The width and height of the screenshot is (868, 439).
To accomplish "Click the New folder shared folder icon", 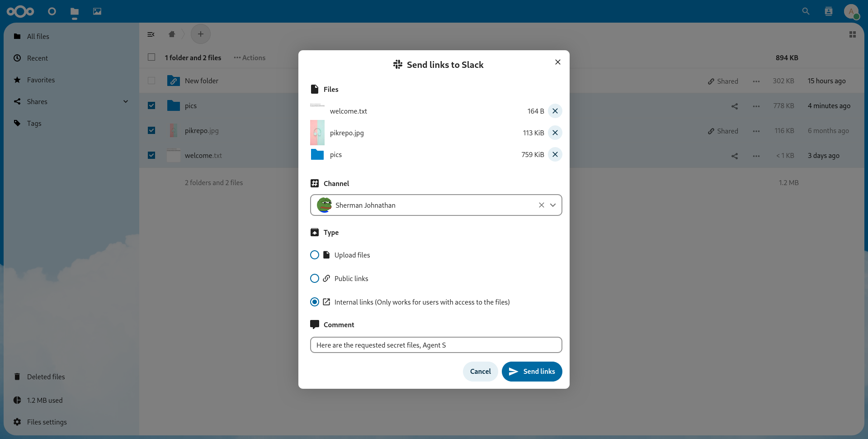I will tap(174, 81).
